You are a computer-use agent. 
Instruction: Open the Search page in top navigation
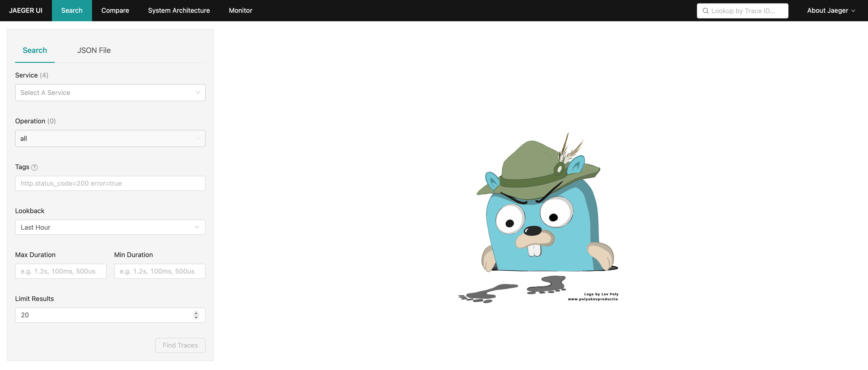click(72, 10)
